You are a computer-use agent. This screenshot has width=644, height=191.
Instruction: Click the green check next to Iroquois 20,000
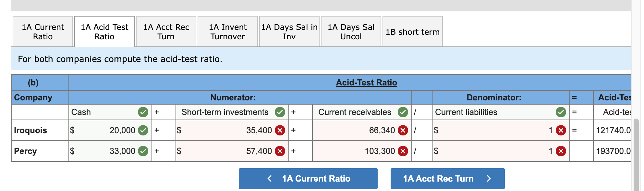tap(143, 130)
